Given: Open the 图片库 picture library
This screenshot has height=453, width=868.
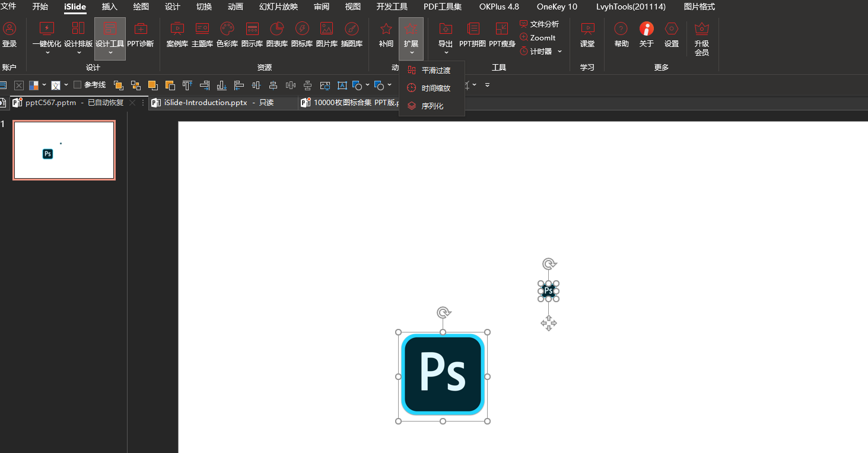Looking at the screenshot, I should (x=327, y=34).
